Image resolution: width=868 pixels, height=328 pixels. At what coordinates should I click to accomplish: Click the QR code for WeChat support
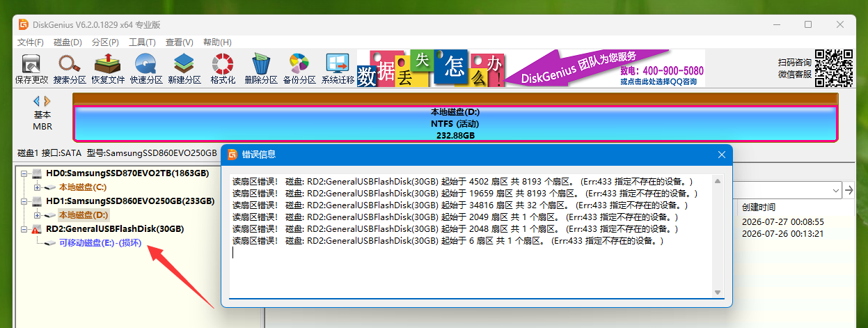pyautogui.click(x=834, y=68)
